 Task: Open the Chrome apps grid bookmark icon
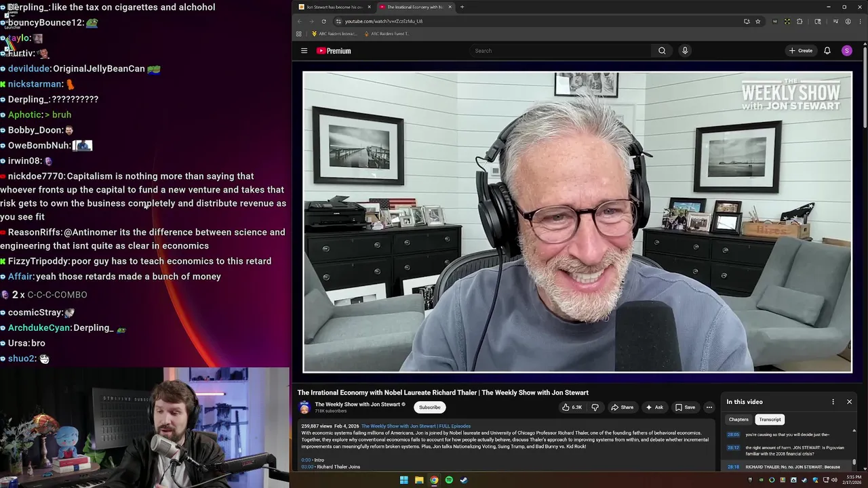click(299, 34)
